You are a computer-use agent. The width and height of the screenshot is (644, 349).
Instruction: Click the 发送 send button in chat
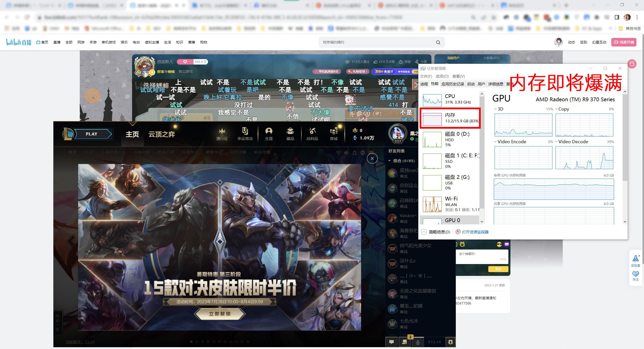(x=498, y=269)
